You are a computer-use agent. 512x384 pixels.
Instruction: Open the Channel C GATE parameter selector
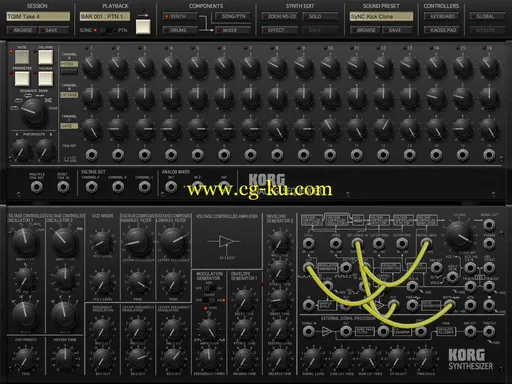click(69, 126)
